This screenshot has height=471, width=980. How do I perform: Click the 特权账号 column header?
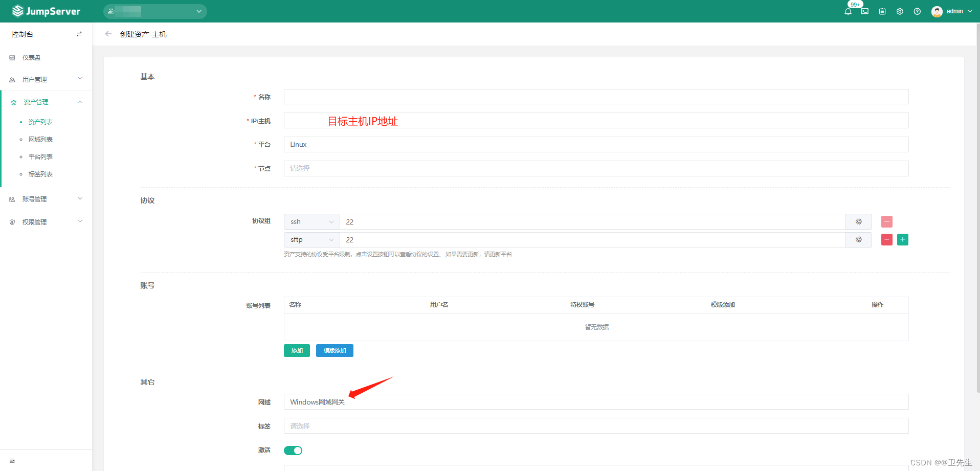(583, 305)
